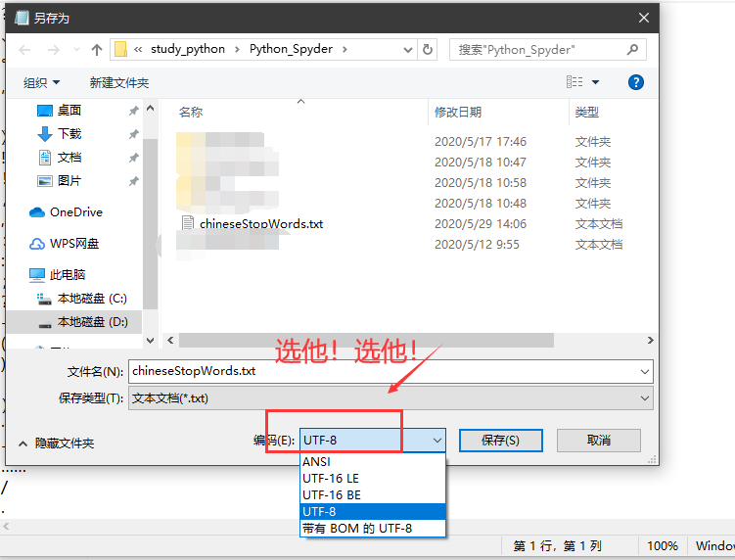Image resolution: width=735 pixels, height=560 pixels.
Task: Click file list scroll right arrow
Action: click(x=650, y=341)
